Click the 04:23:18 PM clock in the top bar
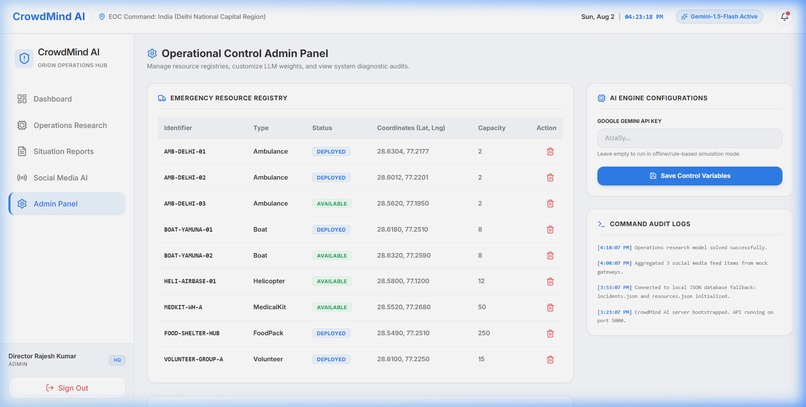 click(x=644, y=17)
